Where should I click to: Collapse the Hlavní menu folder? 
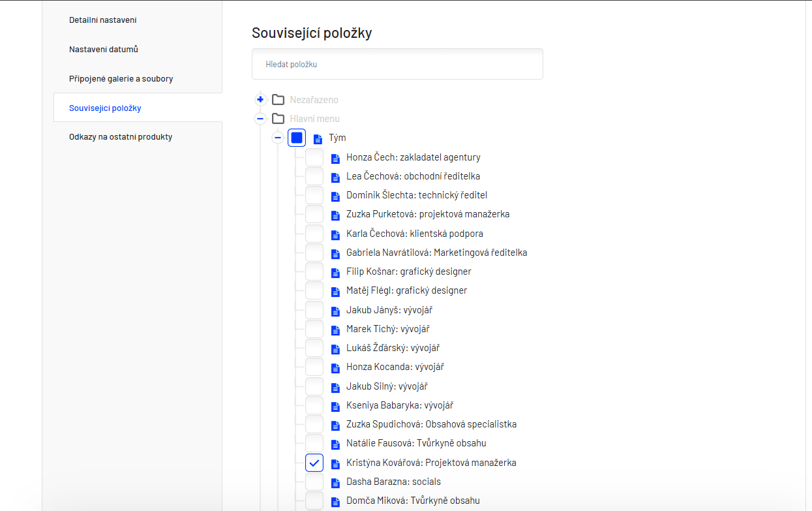tap(260, 119)
